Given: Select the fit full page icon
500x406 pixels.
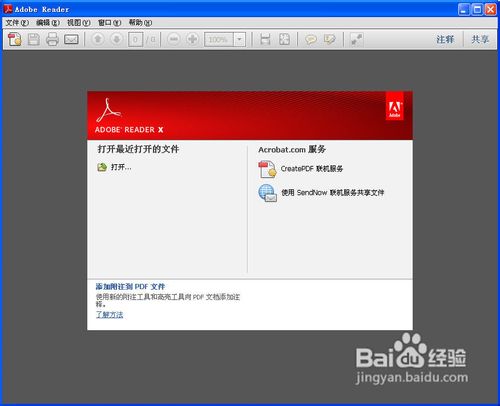Looking at the screenshot, I should (284, 39).
